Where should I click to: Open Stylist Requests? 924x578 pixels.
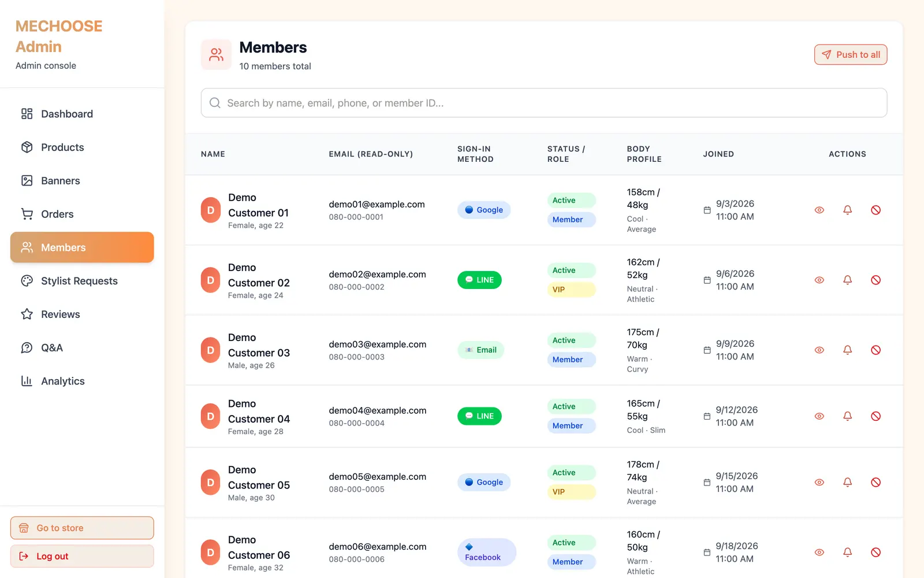pyautogui.click(x=82, y=281)
